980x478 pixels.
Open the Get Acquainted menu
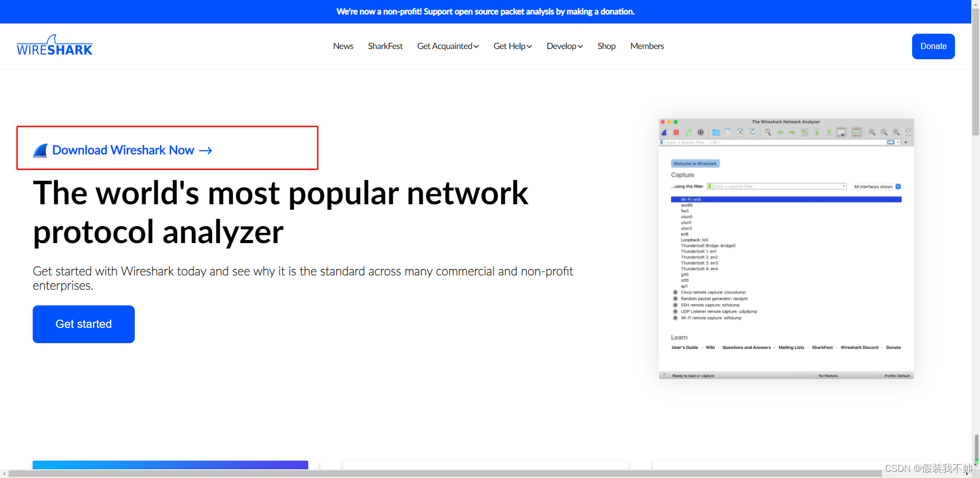[448, 46]
